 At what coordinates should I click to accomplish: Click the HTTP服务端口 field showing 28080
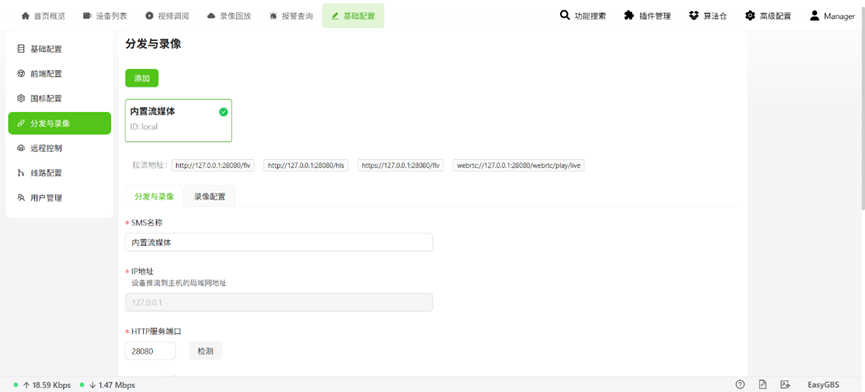pyautogui.click(x=151, y=351)
